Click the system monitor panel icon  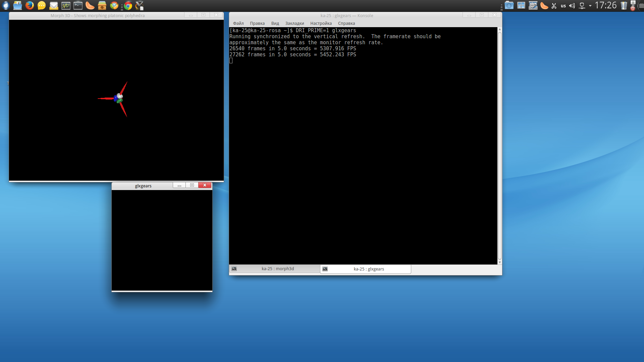coord(66,5)
